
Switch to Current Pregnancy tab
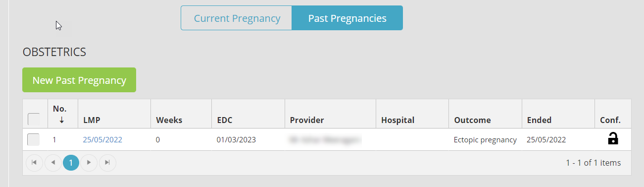[237, 18]
